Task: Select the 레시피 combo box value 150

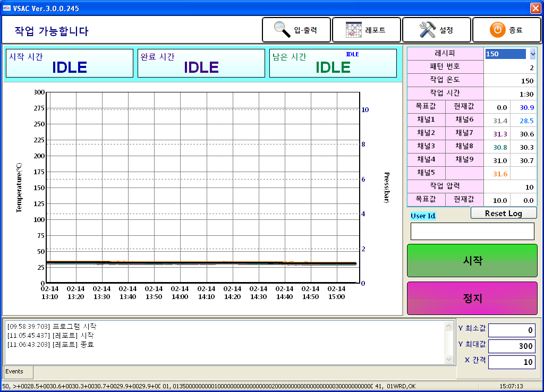Action: pos(505,54)
